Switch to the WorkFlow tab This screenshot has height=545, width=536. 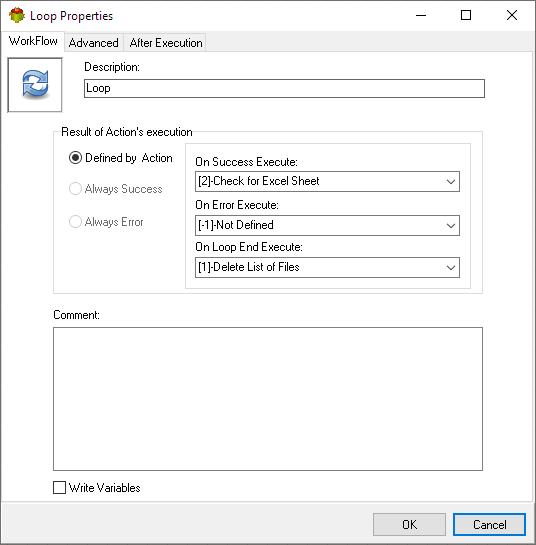point(33,41)
